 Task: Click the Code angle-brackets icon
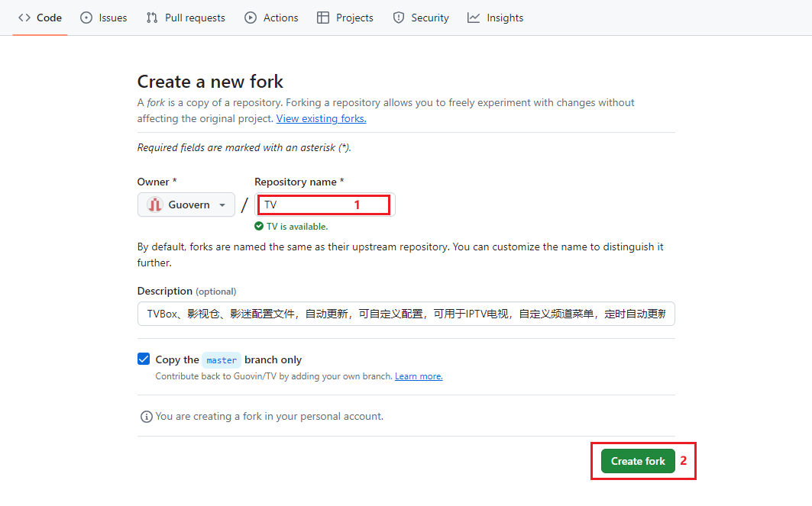click(24, 18)
